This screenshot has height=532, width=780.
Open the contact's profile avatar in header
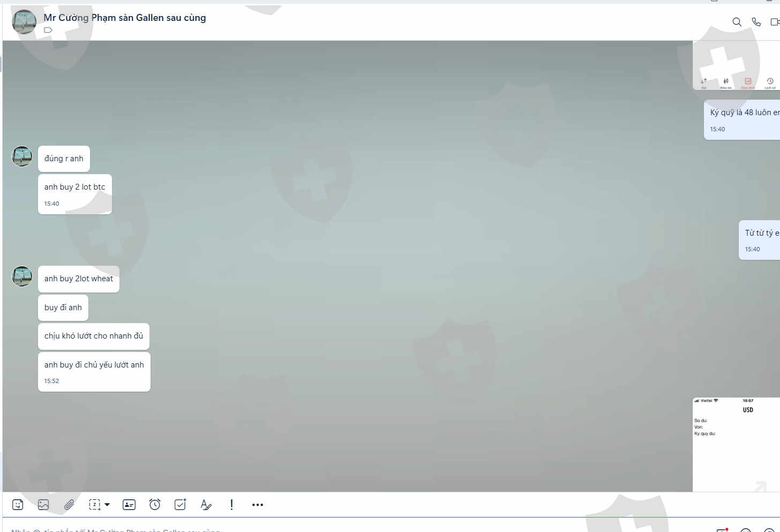pos(24,22)
